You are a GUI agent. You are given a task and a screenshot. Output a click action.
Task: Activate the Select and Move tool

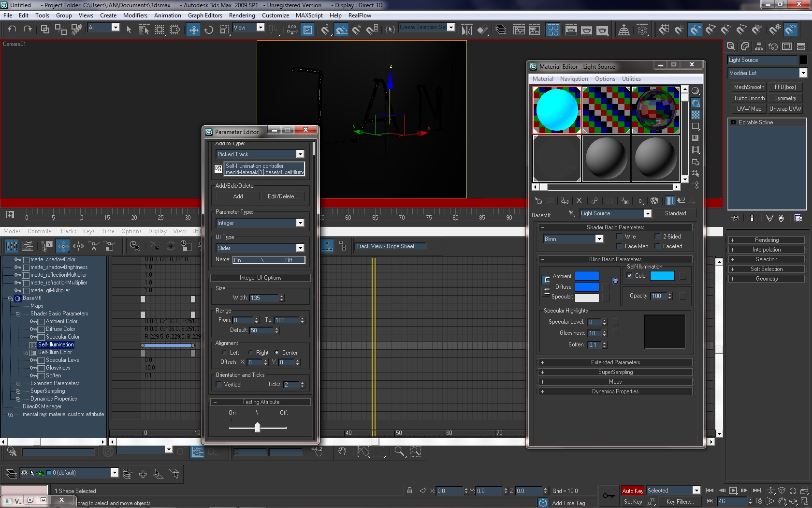coord(193,30)
